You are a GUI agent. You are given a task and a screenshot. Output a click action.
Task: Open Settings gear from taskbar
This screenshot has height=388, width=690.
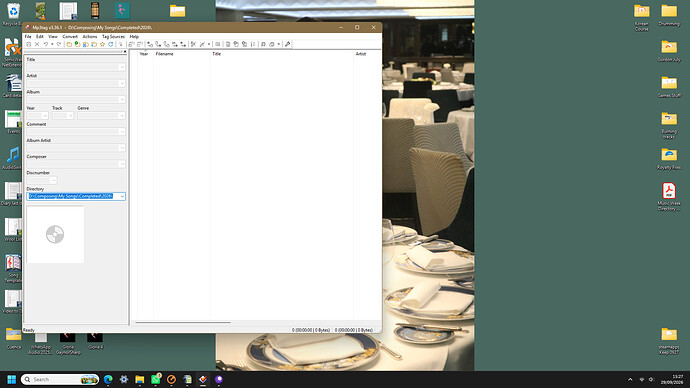pos(124,379)
